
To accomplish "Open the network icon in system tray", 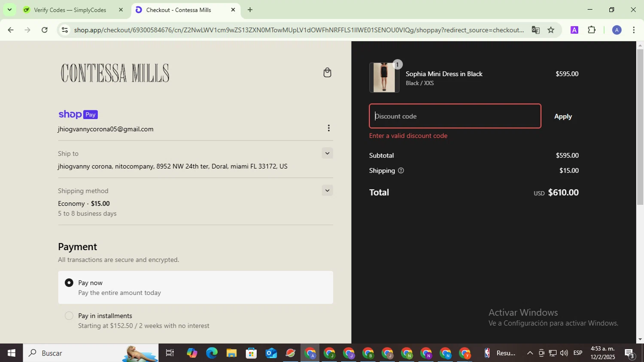I will click(x=553, y=353).
